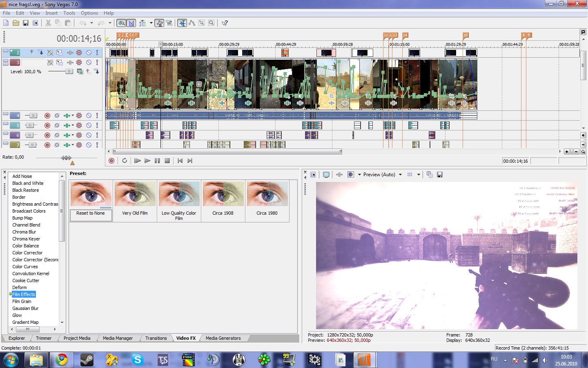Screen dimensions: 588x368
Task: Open automation settings dropdown on track 4
Action: tap(73, 116)
